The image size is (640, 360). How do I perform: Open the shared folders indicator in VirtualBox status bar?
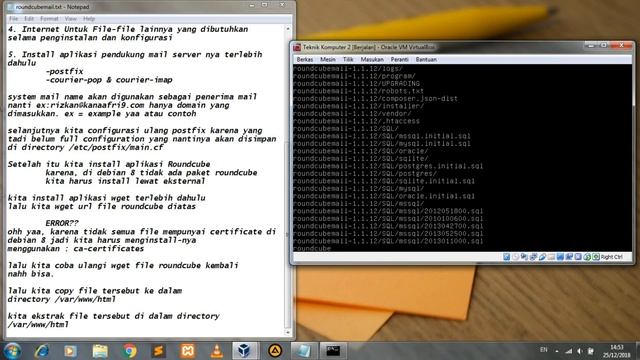pos(551,257)
